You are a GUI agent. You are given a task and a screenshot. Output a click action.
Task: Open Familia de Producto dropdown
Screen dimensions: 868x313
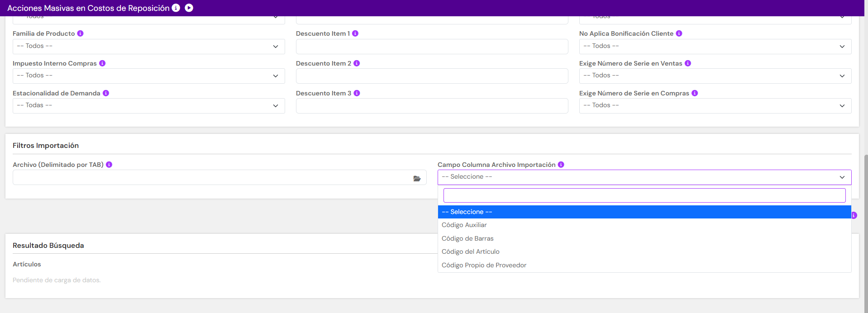pyautogui.click(x=149, y=46)
